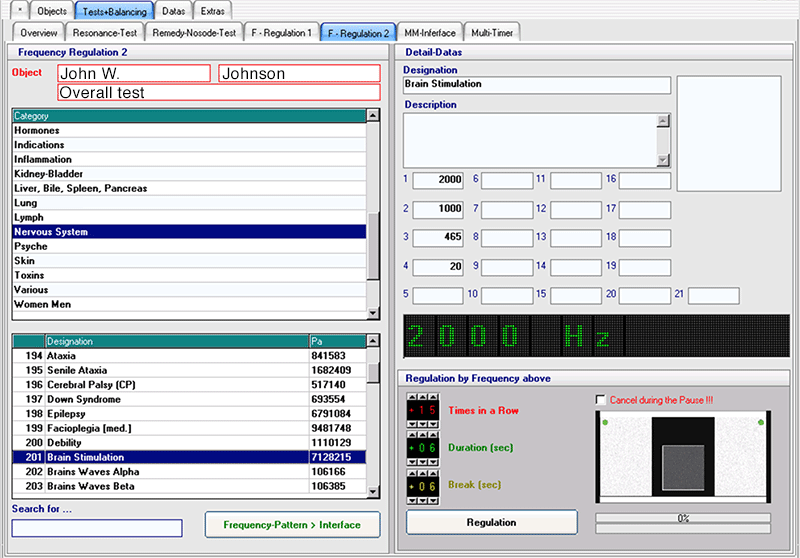This screenshot has width=800, height=558.
Task: Click up arrow of Designation list scrollbar
Action: (373, 341)
